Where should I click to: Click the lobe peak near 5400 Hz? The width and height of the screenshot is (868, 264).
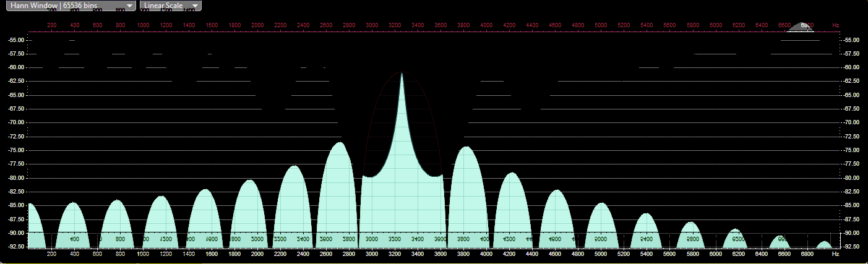[647, 214]
